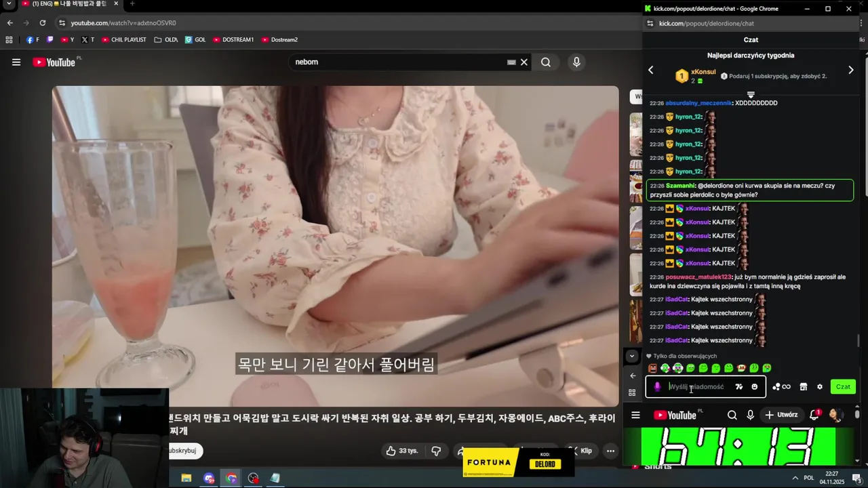
Task: Open hamburger menu in lower YouTube window
Action: click(x=635, y=415)
